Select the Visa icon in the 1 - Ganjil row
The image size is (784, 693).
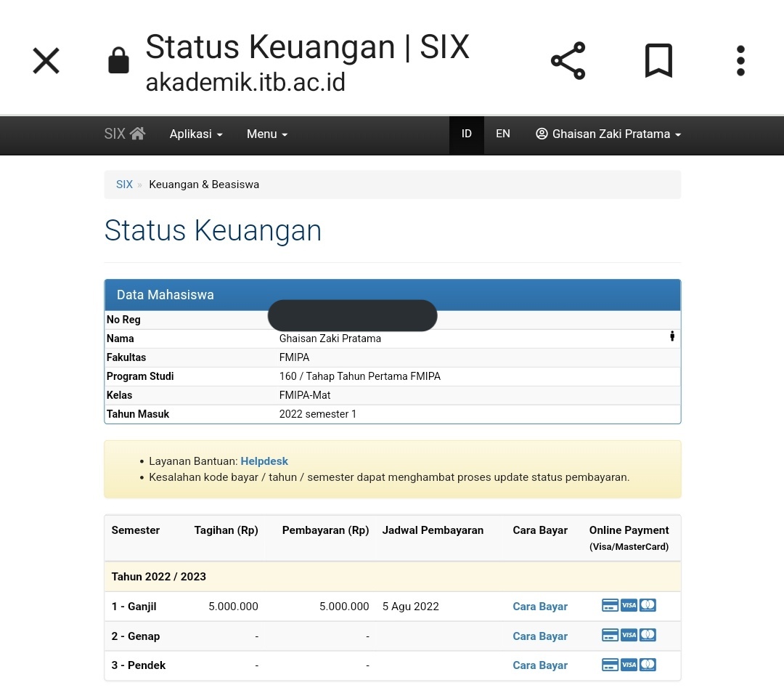(629, 604)
